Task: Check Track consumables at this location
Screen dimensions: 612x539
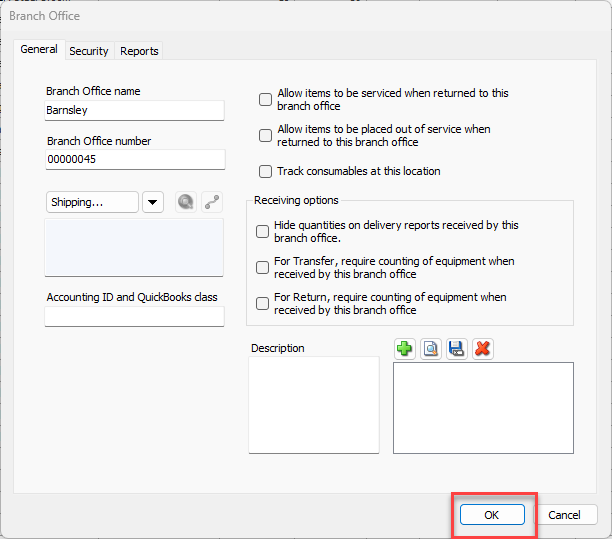Action: (x=265, y=171)
